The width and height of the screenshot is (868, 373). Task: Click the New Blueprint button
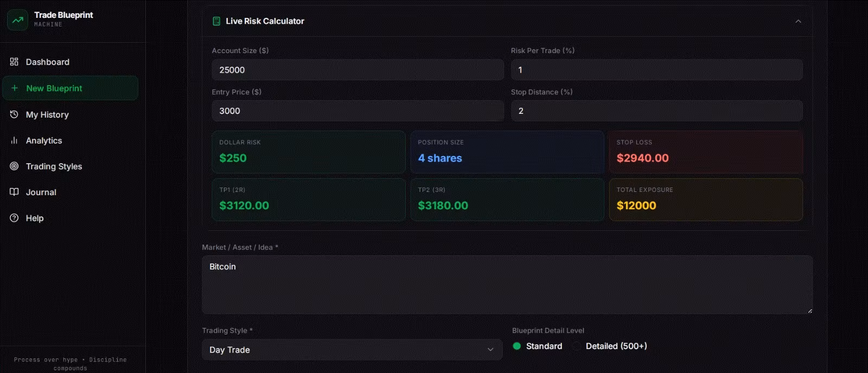[71, 88]
